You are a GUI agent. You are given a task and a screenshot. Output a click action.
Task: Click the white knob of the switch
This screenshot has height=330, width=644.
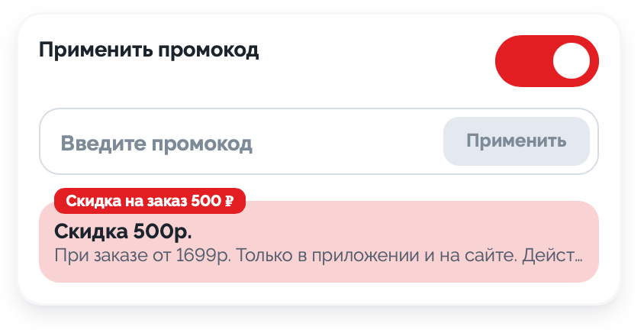[572, 61]
